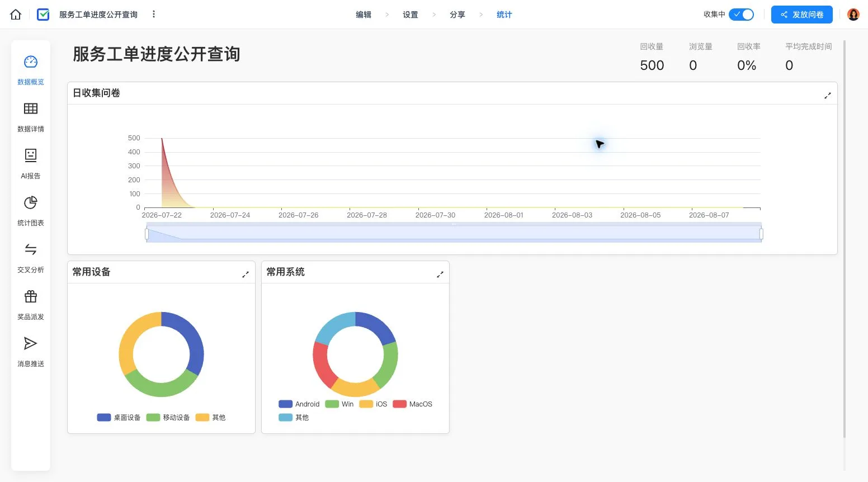The image size is (868, 482).
Task: Switch to the 编辑 step
Action: coord(364,15)
